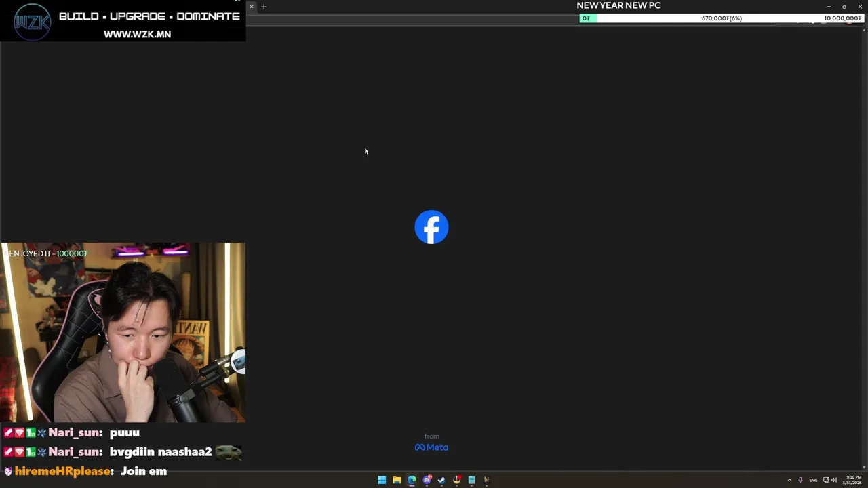Click the 10,000,000₮ goal amount text
The image size is (868, 488).
843,18
